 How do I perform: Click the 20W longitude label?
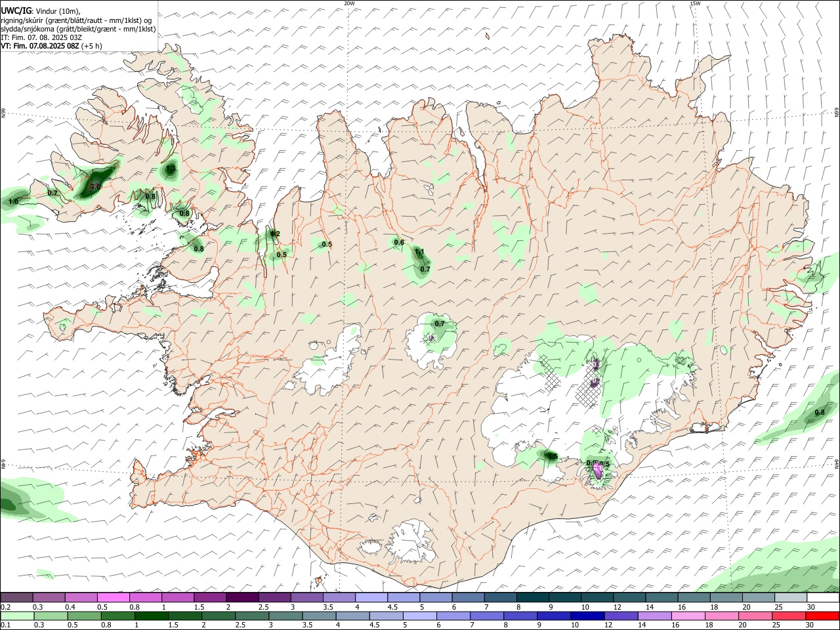point(349,3)
